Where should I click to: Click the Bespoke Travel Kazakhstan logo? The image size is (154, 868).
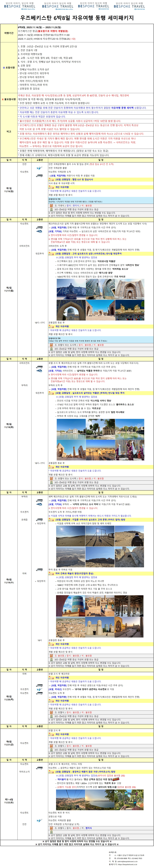click(94, 6)
